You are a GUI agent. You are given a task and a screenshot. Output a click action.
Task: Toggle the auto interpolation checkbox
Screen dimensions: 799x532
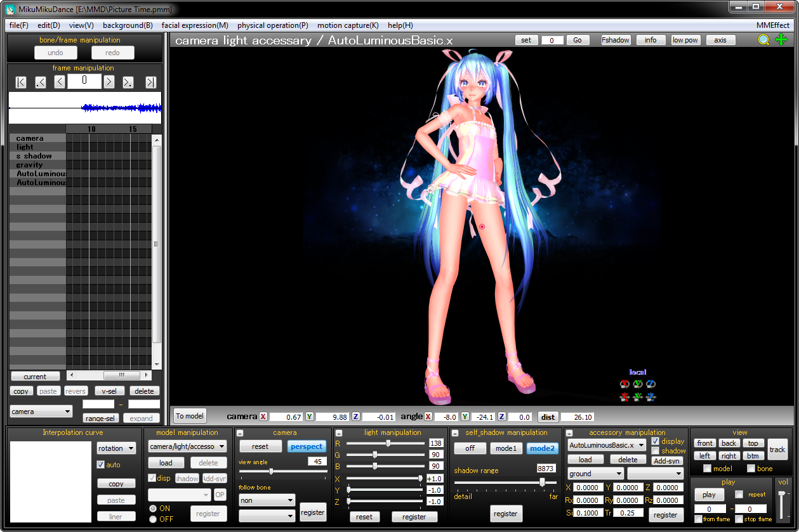100,465
